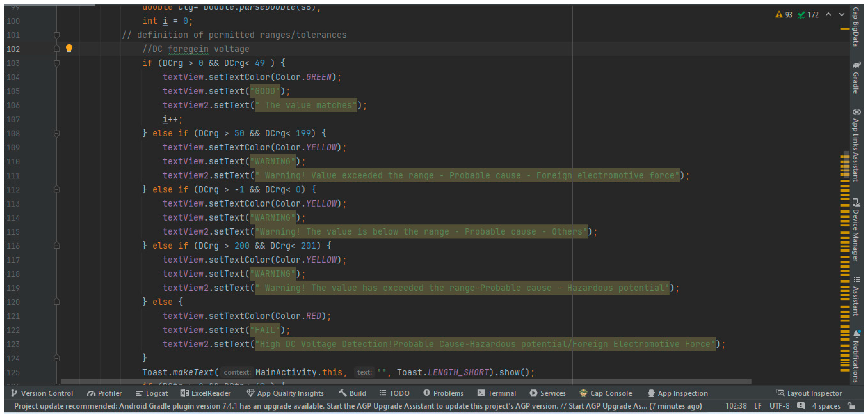Collapse the comment fold marker at line 101

click(x=57, y=35)
